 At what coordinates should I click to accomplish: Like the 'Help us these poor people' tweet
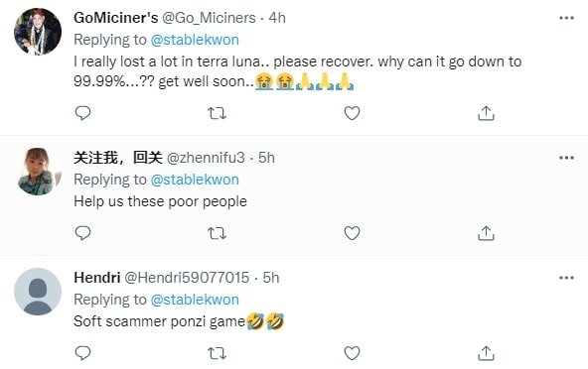[x=352, y=233]
